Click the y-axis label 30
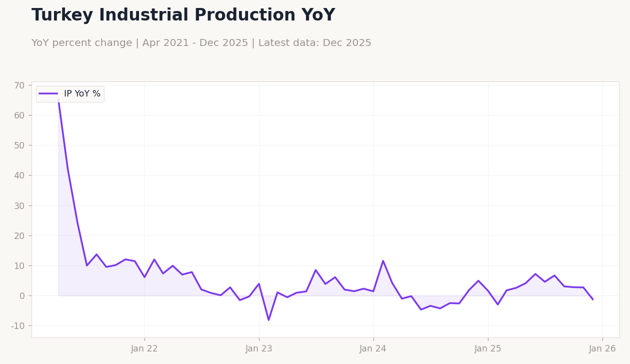Screen dimensions: 630x364 pos(19,205)
